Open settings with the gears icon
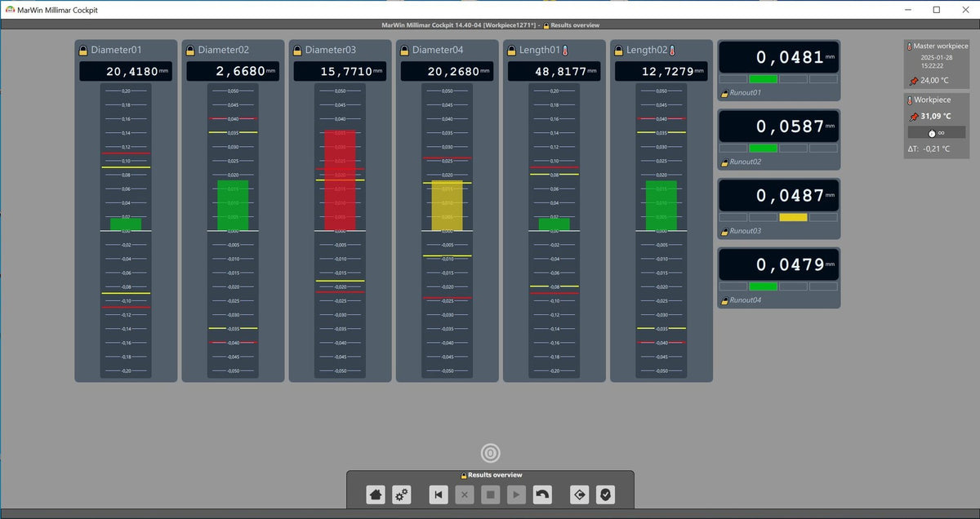 pos(402,495)
